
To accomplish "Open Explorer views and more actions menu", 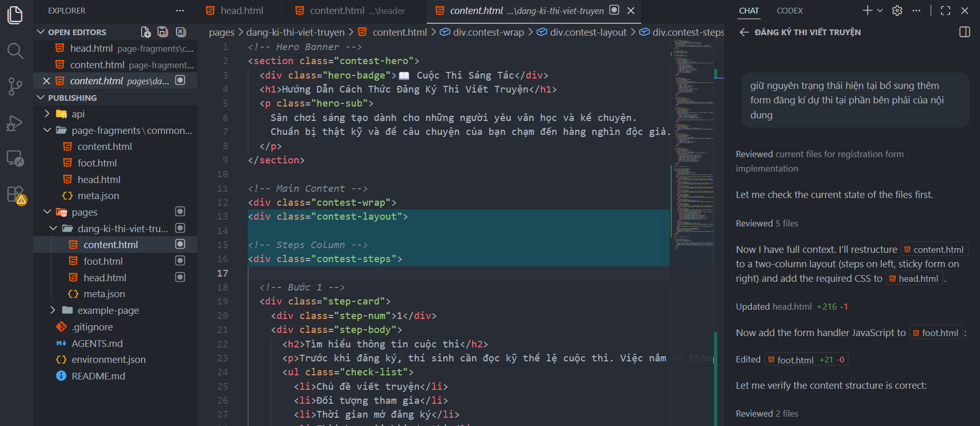I will [x=179, y=10].
